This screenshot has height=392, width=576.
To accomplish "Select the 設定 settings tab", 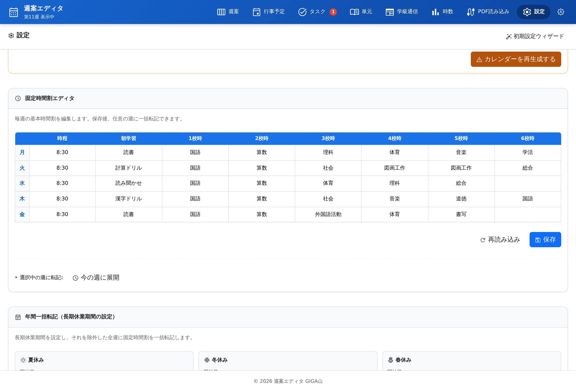I will coord(533,12).
